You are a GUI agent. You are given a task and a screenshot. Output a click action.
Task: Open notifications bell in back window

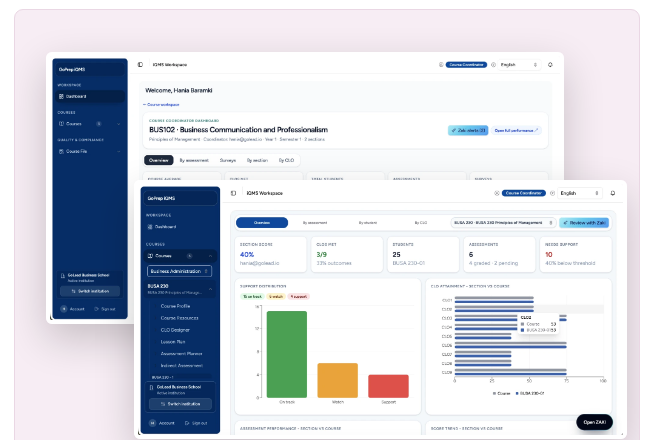550,64
